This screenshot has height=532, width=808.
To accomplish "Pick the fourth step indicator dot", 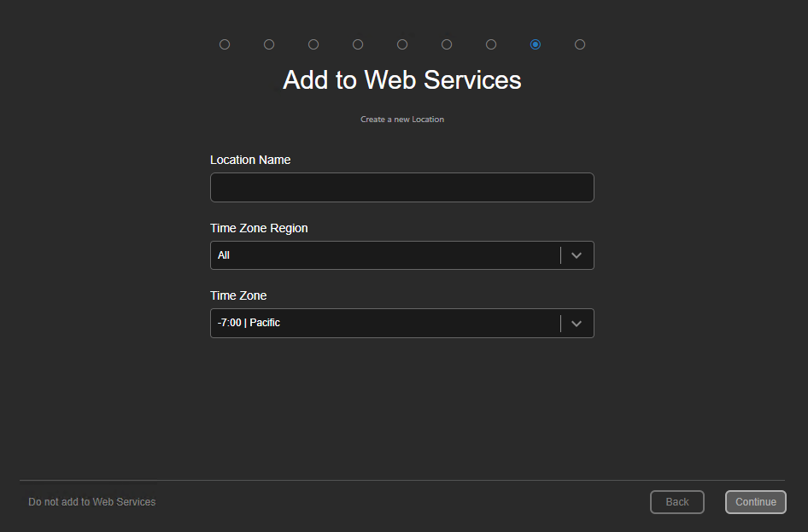I will coord(358,44).
